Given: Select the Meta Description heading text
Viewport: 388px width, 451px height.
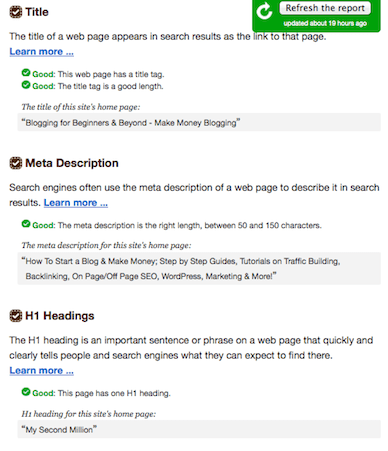Looking at the screenshot, I should point(72,163).
